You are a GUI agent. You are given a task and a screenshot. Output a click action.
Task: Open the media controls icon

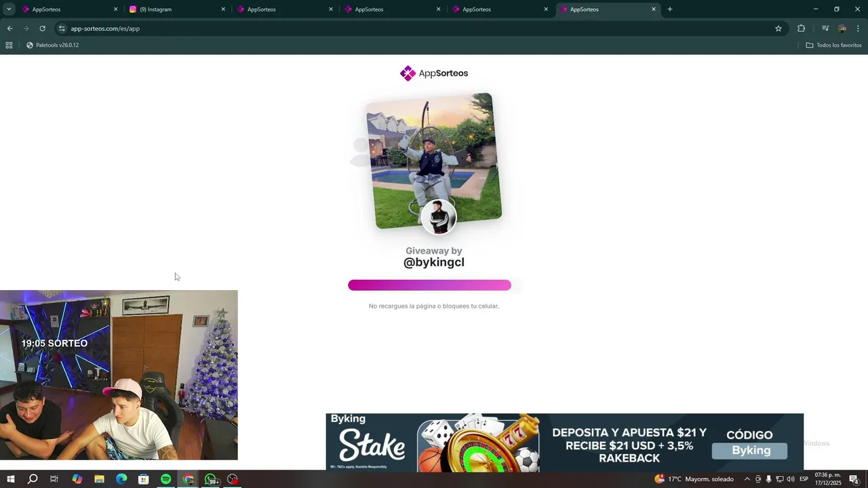(825, 28)
